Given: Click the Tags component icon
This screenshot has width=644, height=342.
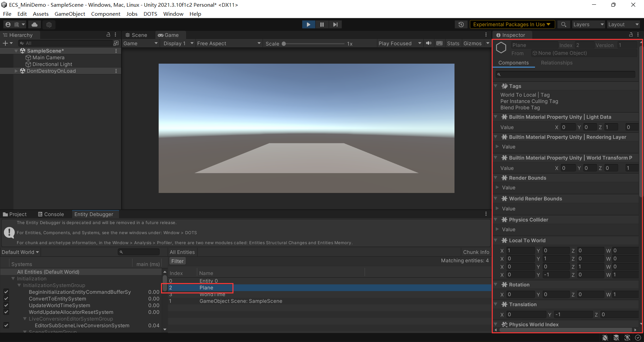Looking at the screenshot, I should pyautogui.click(x=504, y=86).
